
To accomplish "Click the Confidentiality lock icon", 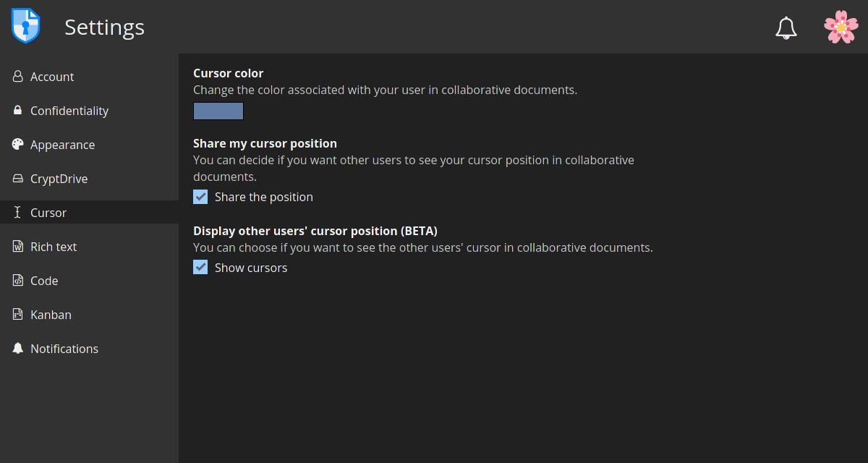I will pyautogui.click(x=18, y=111).
